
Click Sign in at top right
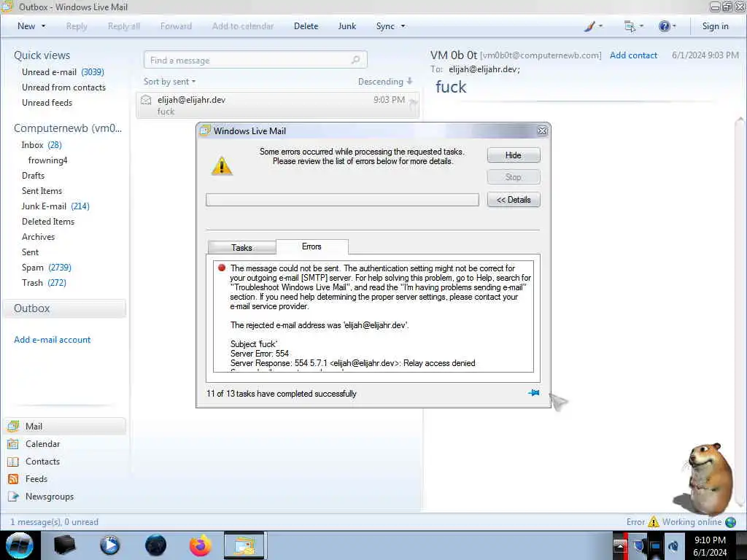(x=715, y=26)
